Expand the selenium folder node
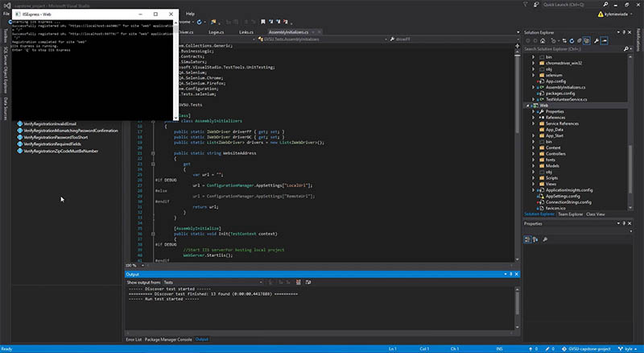Screen dimensions: 644x353 (534, 75)
